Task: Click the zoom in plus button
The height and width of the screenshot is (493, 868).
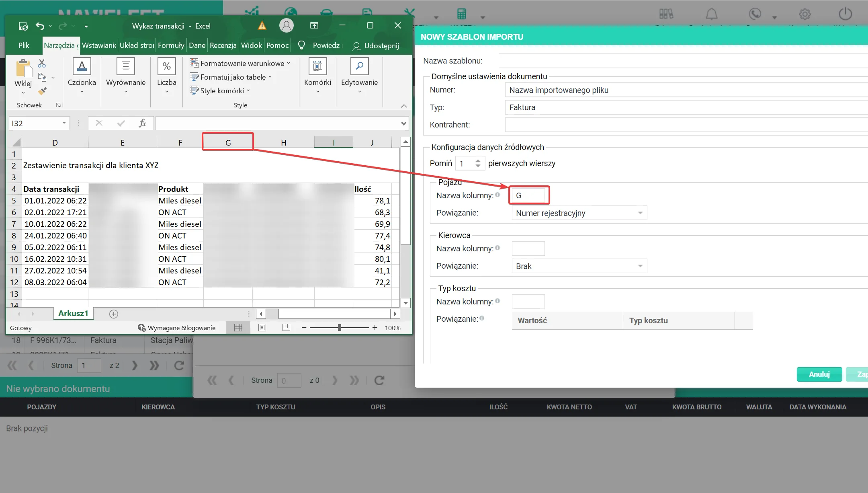Action: pyautogui.click(x=375, y=328)
